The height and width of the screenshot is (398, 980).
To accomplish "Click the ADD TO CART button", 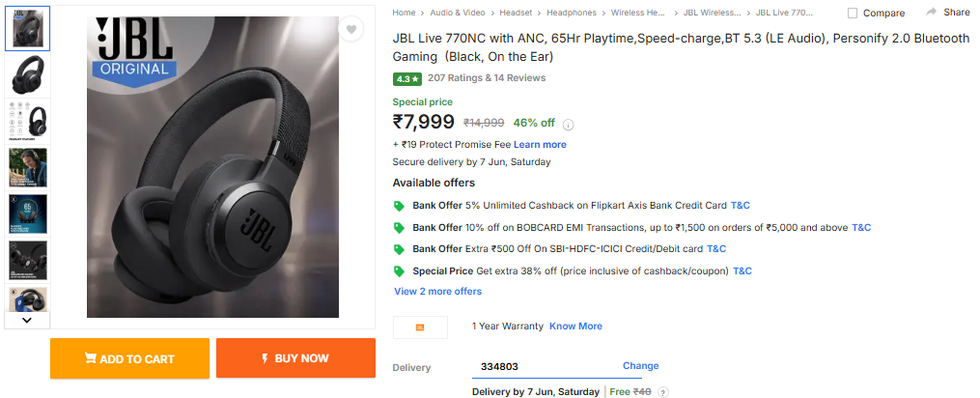I will [129, 358].
